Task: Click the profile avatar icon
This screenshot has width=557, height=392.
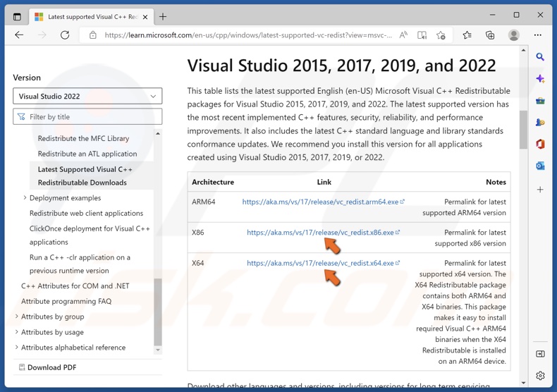Action: [514, 35]
